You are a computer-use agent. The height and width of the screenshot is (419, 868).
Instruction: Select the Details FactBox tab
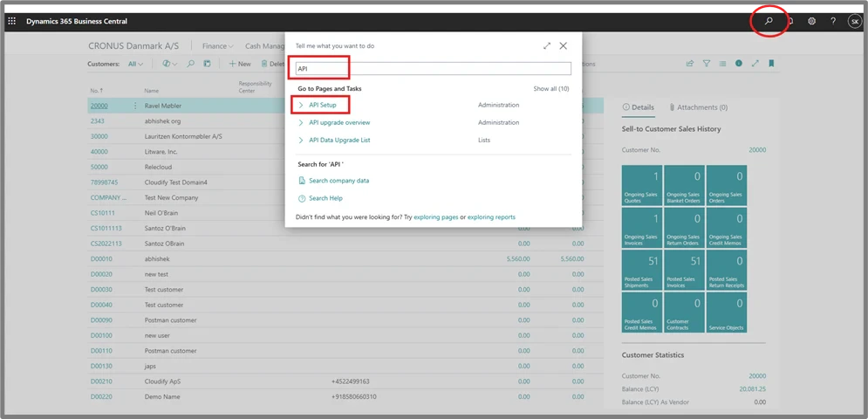pos(639,107)
